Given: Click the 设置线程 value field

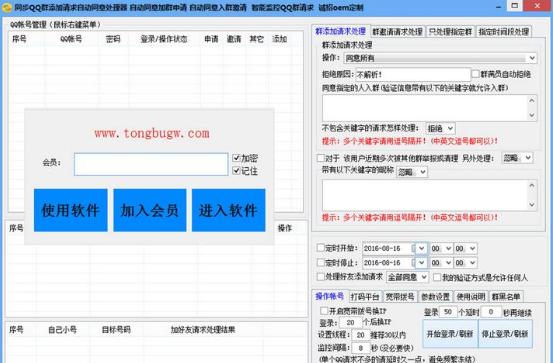Looking at the screenshot, I should 360,335.
